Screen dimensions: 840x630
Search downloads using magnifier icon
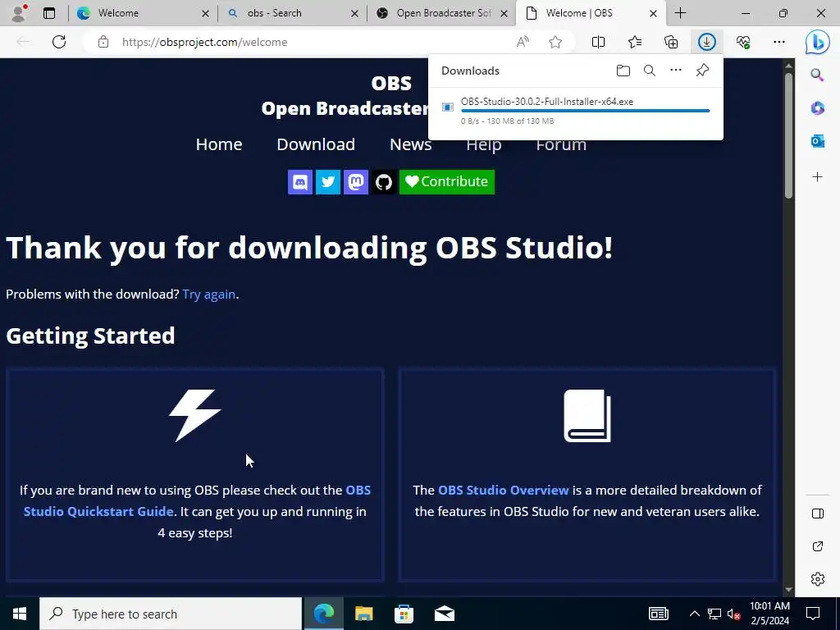tap(650, 71)
